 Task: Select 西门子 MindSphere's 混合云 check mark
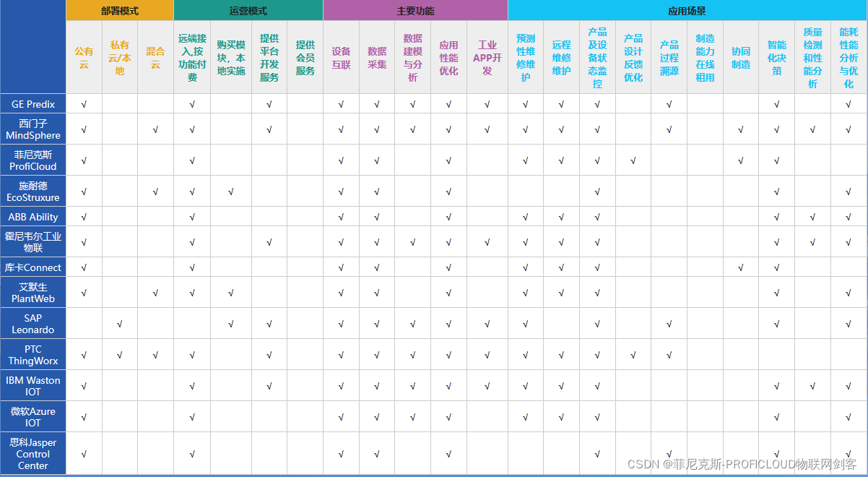155,130
